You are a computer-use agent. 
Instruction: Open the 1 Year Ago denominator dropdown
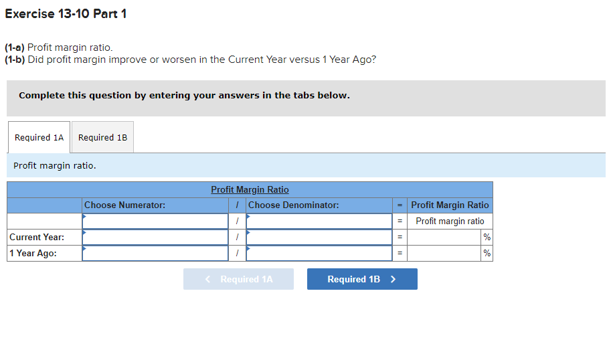pyautogui.click(x=319, y=253)
